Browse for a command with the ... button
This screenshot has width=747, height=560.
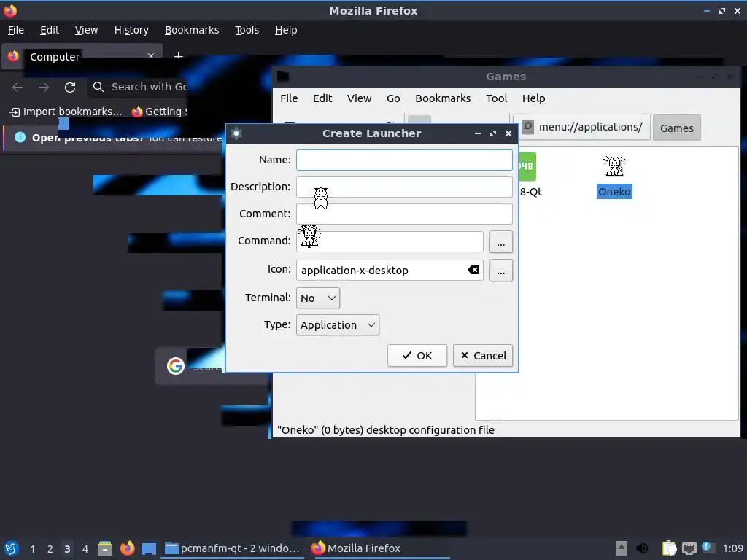coord(500,242)
